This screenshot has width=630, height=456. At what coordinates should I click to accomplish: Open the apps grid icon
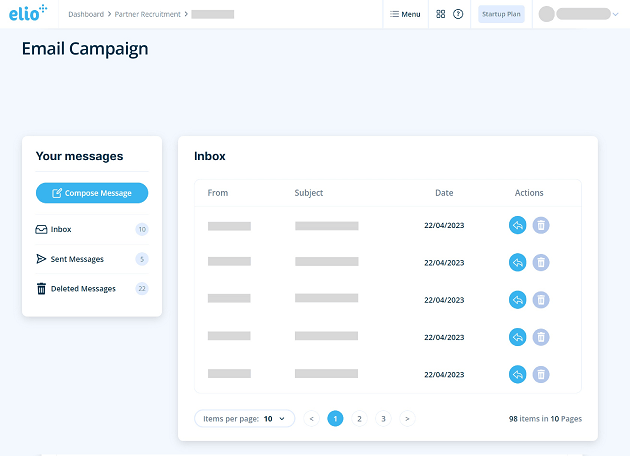[x=441, y=14]
